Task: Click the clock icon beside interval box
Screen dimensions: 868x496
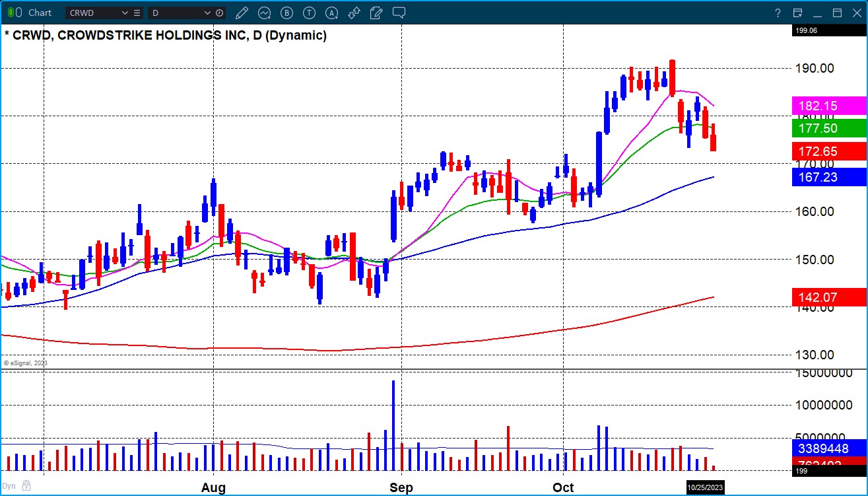Action: (220, 13)
